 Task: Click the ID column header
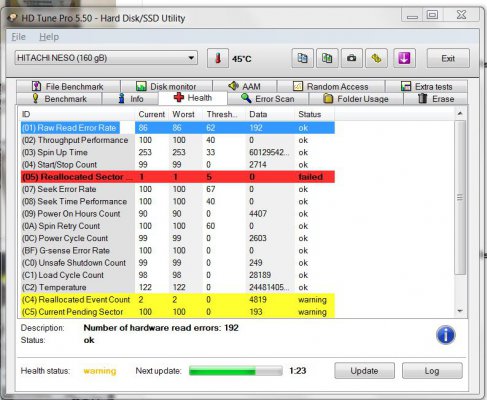tap(77, 114)
